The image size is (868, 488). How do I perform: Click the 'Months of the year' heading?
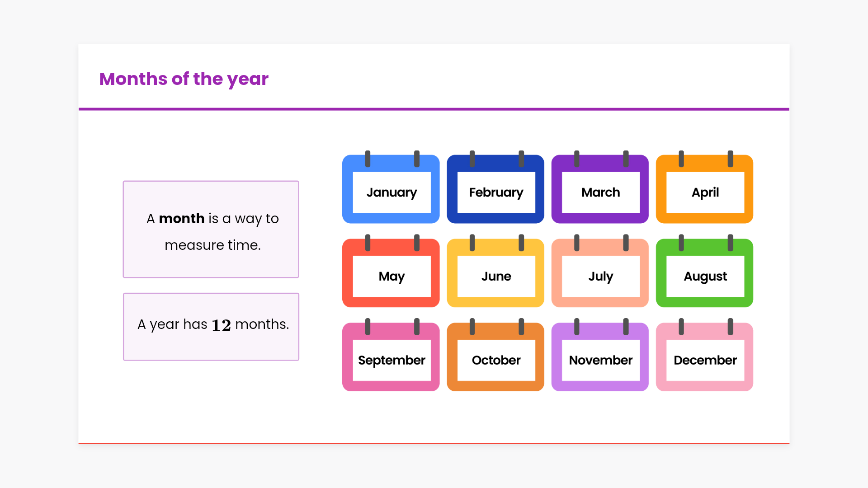click(x=184, y=79)
